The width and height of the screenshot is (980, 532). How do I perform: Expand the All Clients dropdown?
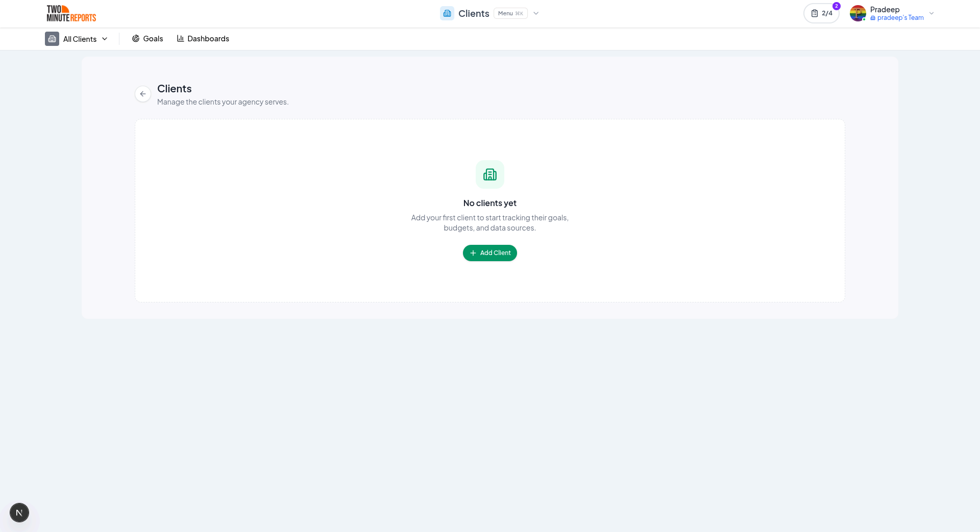point(105,39)
